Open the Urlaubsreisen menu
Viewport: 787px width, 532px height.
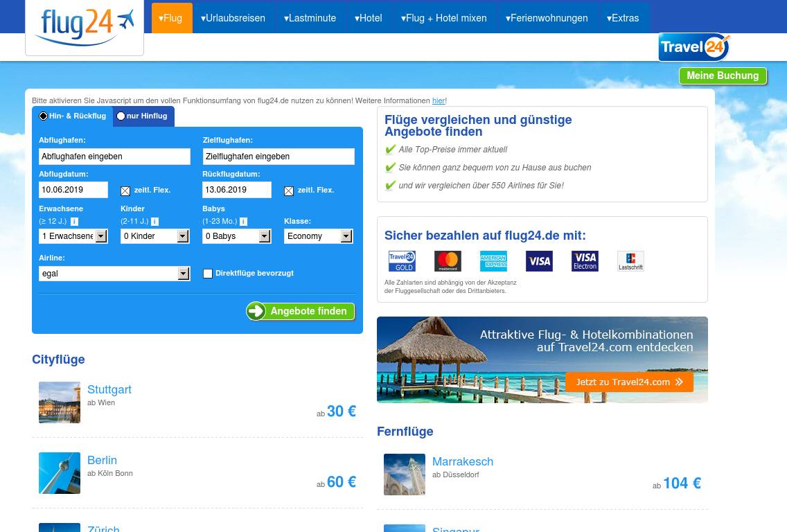click(x=233, y=18)
